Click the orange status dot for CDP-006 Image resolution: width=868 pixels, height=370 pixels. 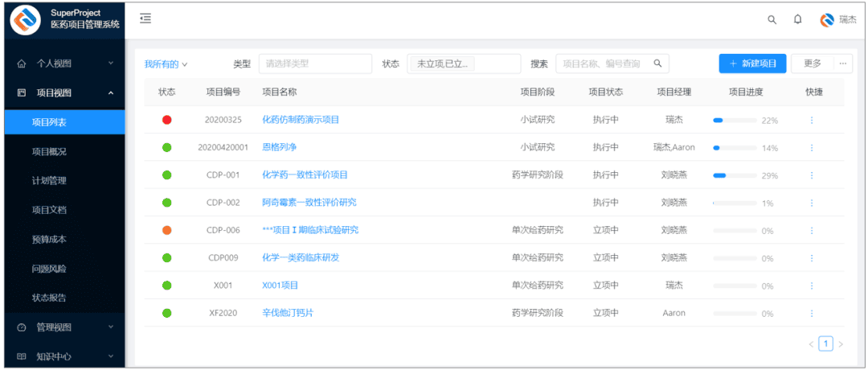pyautogui.click(x=166, y=230)
